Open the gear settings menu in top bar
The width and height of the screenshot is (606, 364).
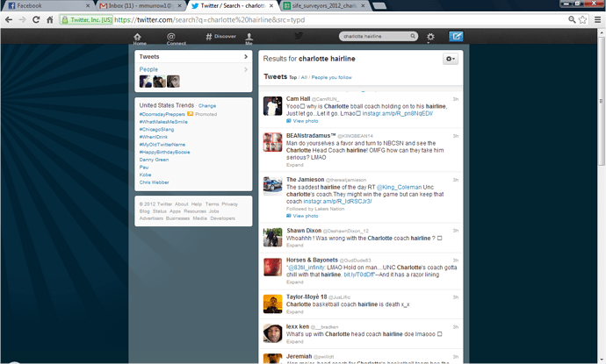(430, 37)
